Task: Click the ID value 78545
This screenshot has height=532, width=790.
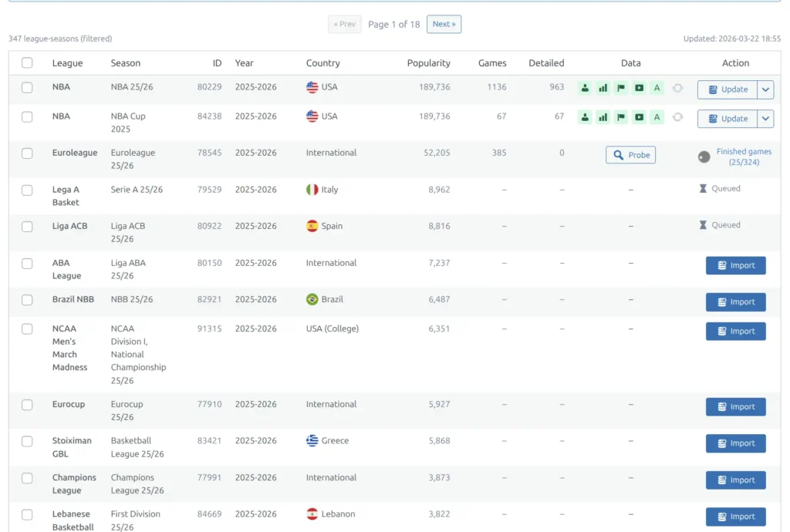Action: click(x=209, y=153)
